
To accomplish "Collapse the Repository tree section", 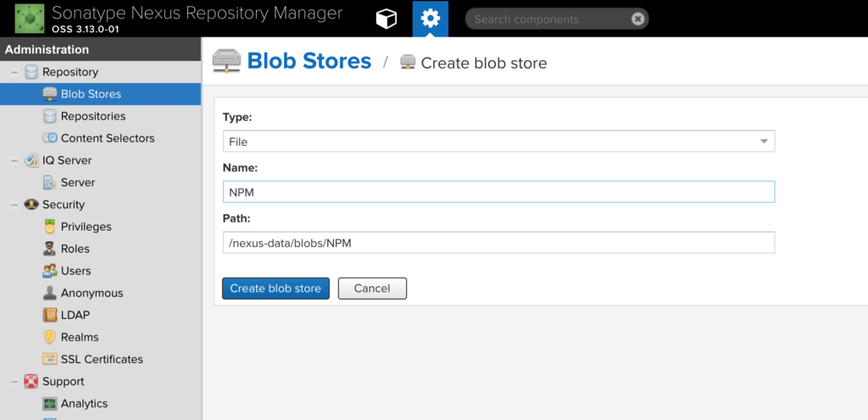I will [x=14, y=72].
